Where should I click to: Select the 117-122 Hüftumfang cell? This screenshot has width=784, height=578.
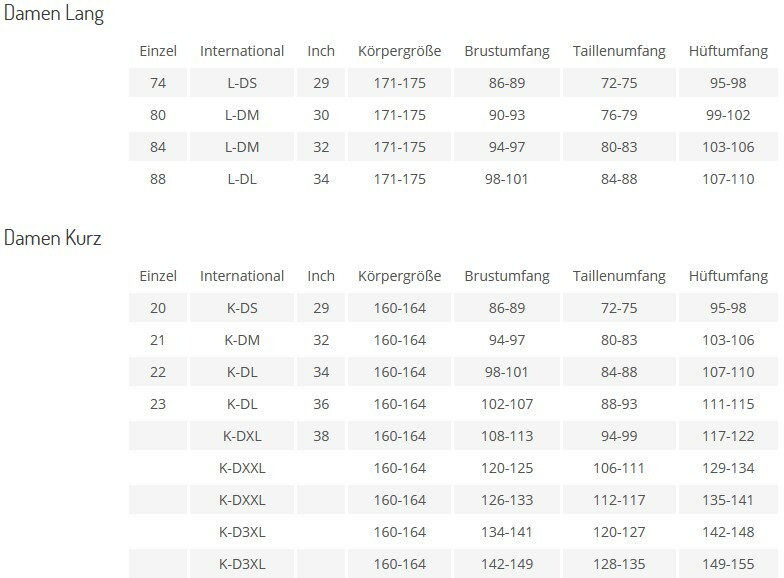tap(727, 436)
